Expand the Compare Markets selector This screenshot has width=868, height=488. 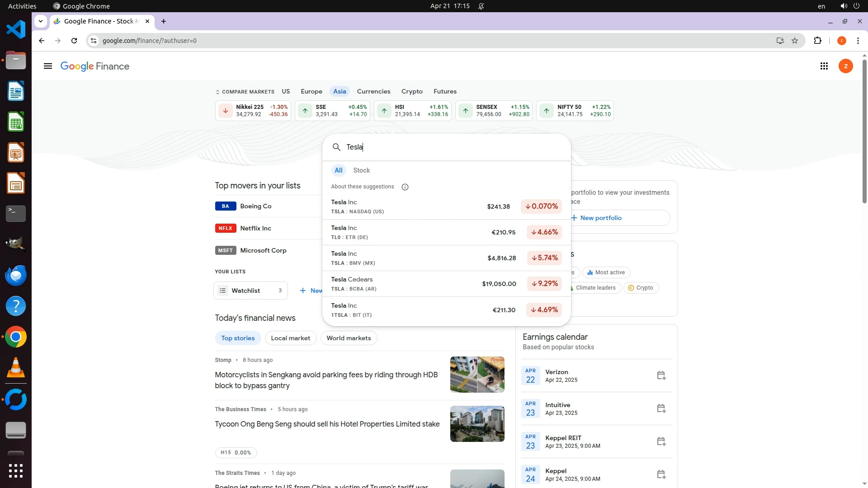click(245, 92)
